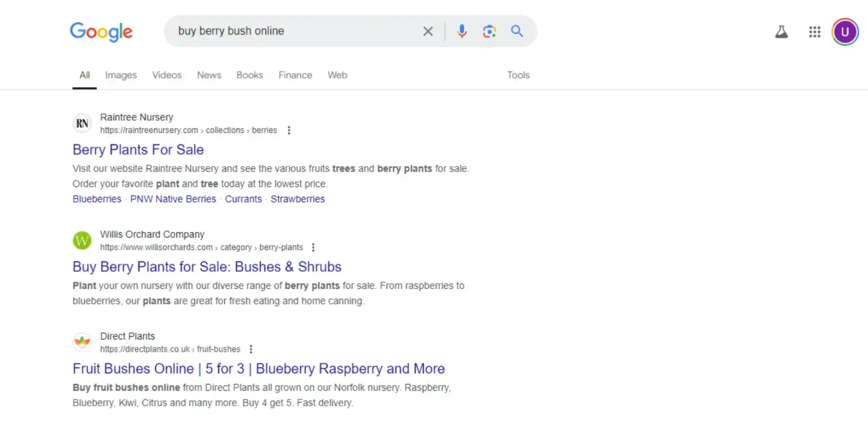Follow the PNW Native Berries sitelink
The image size is (868, 426).
pos(173,199)
